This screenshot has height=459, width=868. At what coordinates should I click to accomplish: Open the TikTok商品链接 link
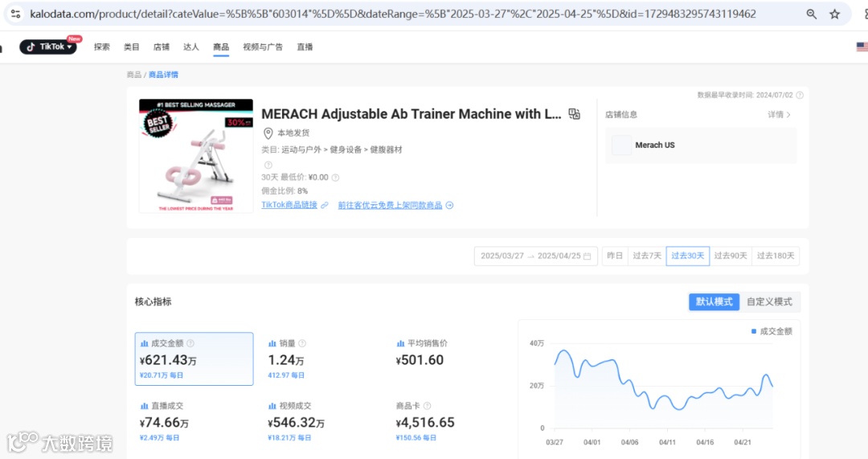289,205
